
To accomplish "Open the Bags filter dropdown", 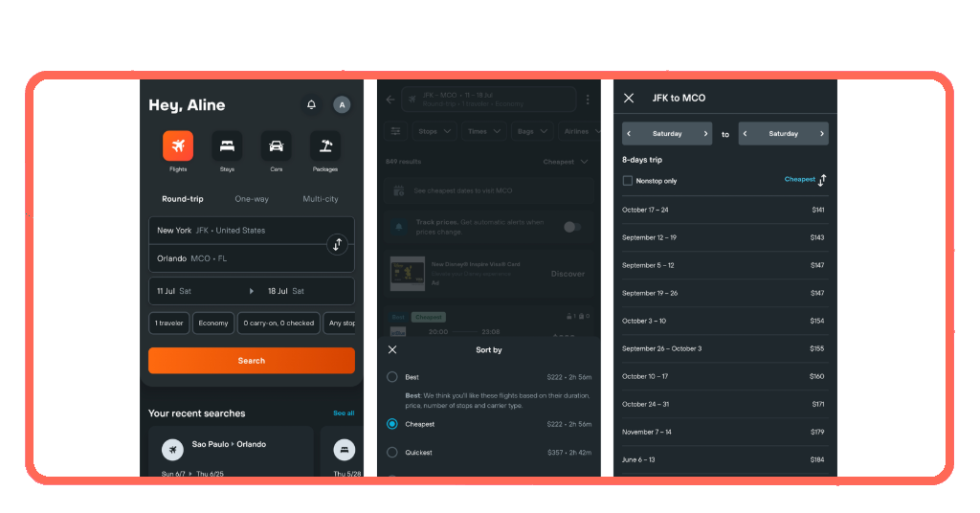I will point(532,131).
